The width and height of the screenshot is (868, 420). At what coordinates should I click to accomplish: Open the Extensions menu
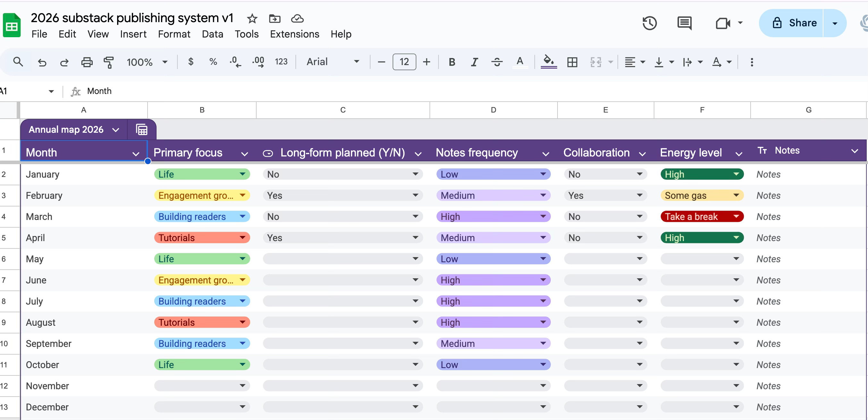click(294, 34)
